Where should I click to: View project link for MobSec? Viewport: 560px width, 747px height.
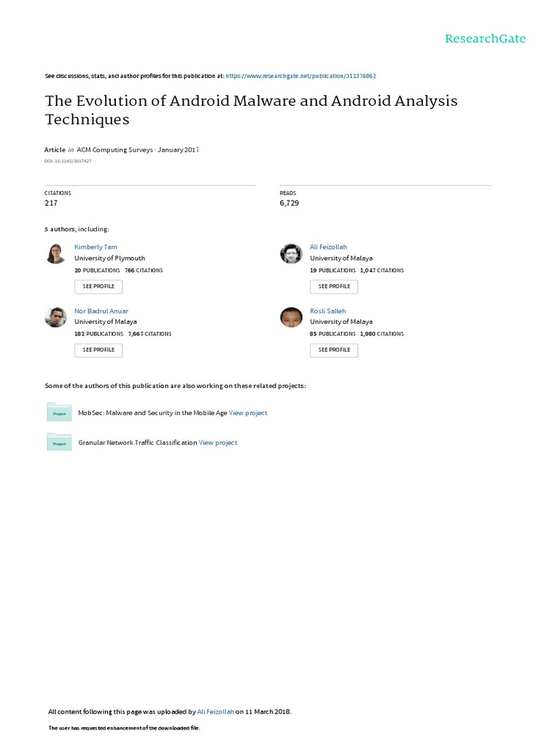pyautogui.click(x=248, y=413)
